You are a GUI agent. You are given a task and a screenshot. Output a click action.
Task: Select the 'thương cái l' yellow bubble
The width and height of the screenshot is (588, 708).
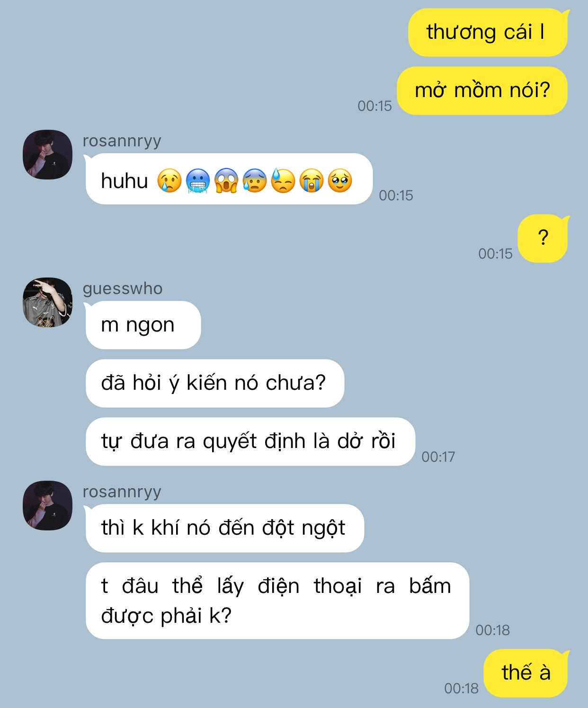pos(488,33)
